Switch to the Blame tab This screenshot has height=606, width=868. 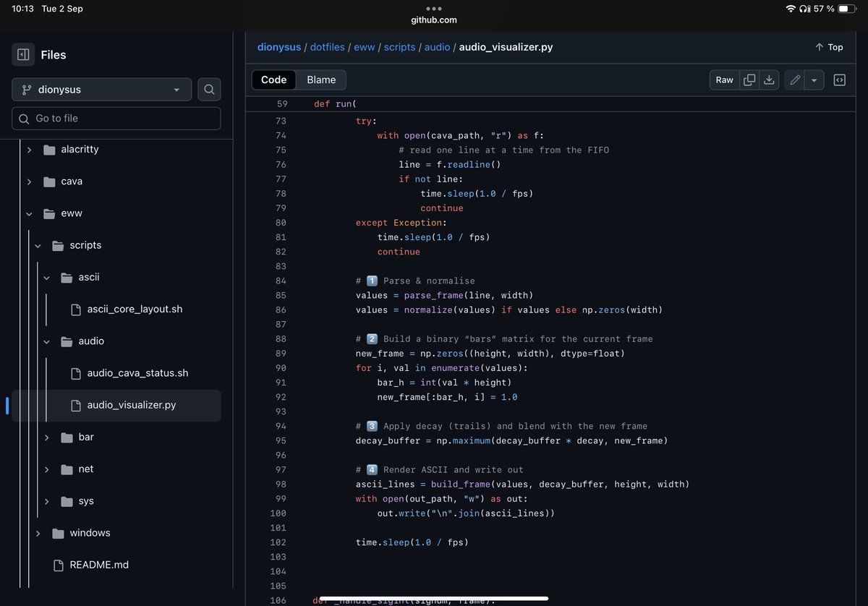[321, 80]
